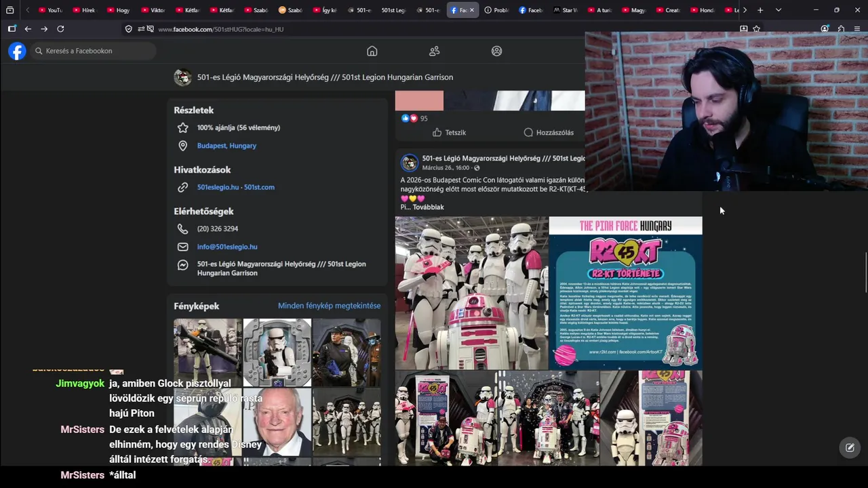This screenshot has height=488, width=868.
Task: Switch to the Így ké tab
Action: (325, 10)
